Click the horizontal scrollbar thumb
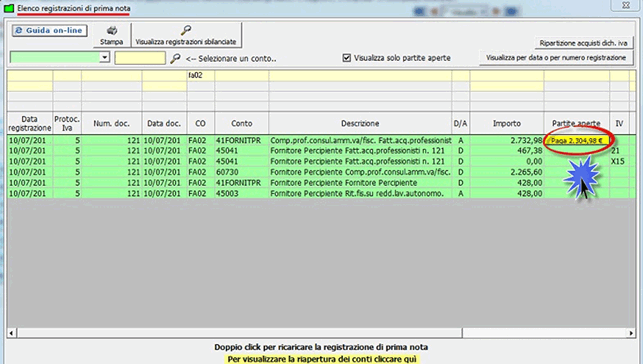 239,333
